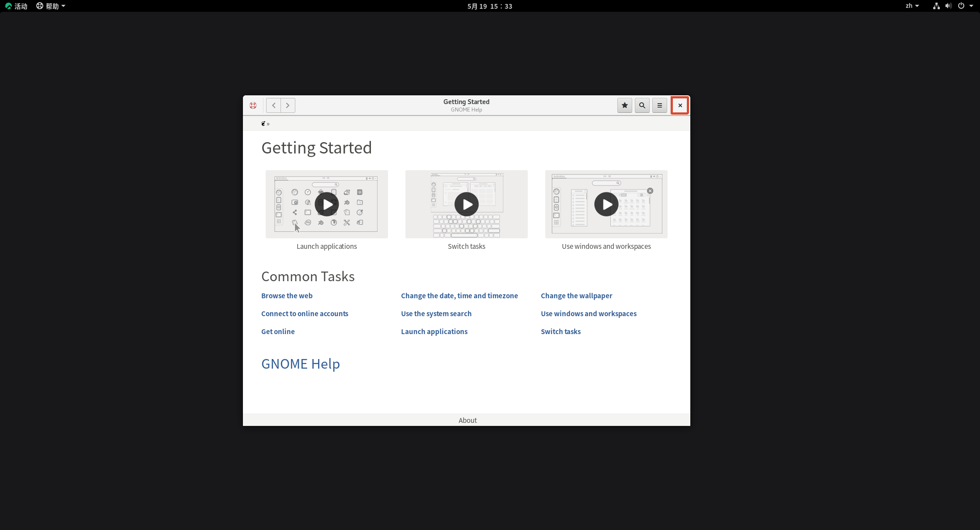
Task: Open the Get online link
Action: [x=278, y=332]
